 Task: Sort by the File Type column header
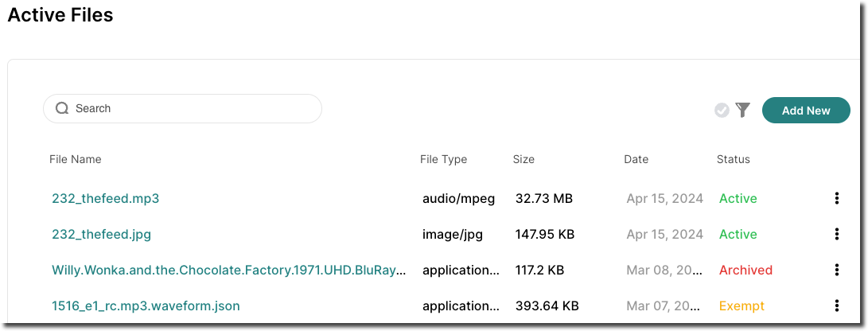point(443,159)
